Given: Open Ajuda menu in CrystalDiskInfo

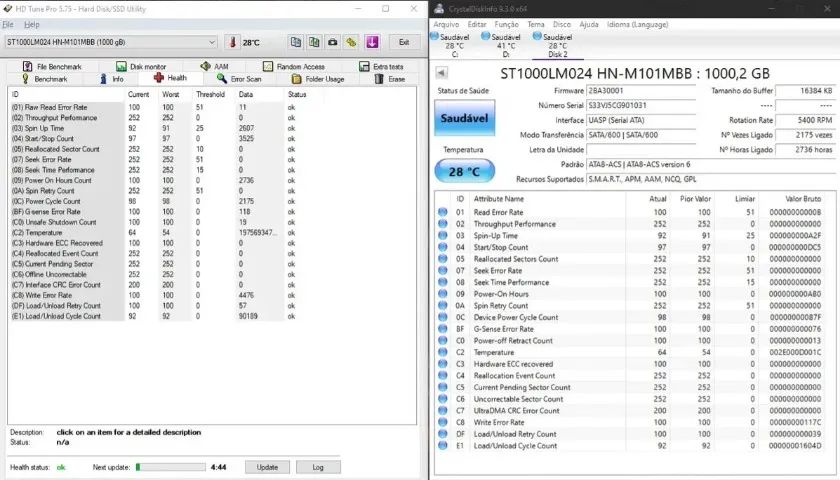Looking at the screenshot, I should pos(589,25).
